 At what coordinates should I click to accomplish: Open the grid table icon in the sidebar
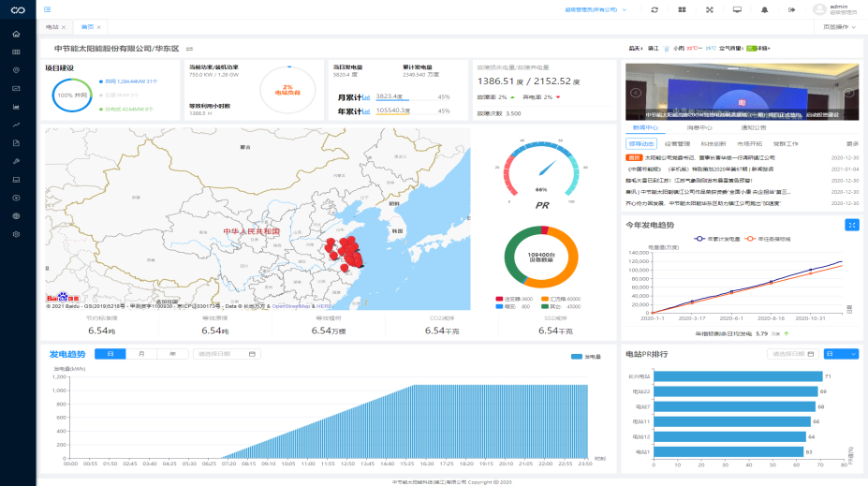[16, 52]
